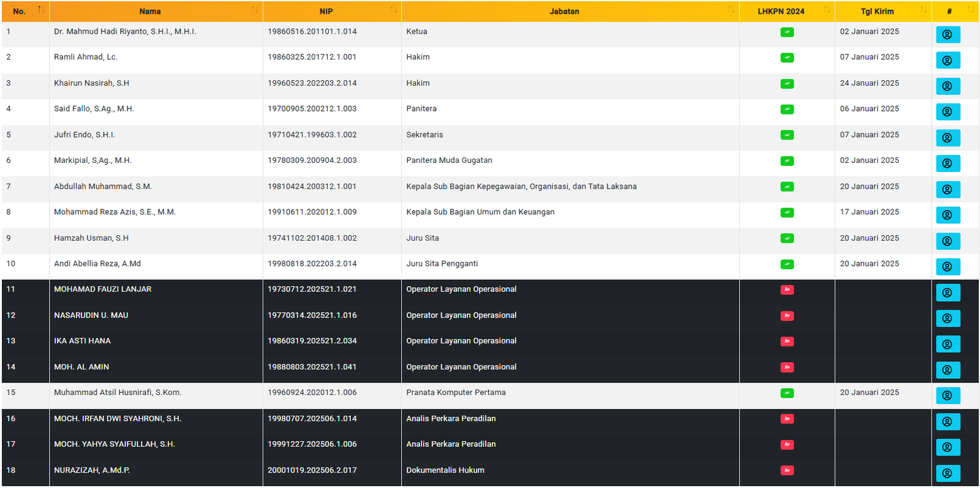Click NIP cell 19810424.200312.1.001
The image size is (980, 488).
[312, 187]
